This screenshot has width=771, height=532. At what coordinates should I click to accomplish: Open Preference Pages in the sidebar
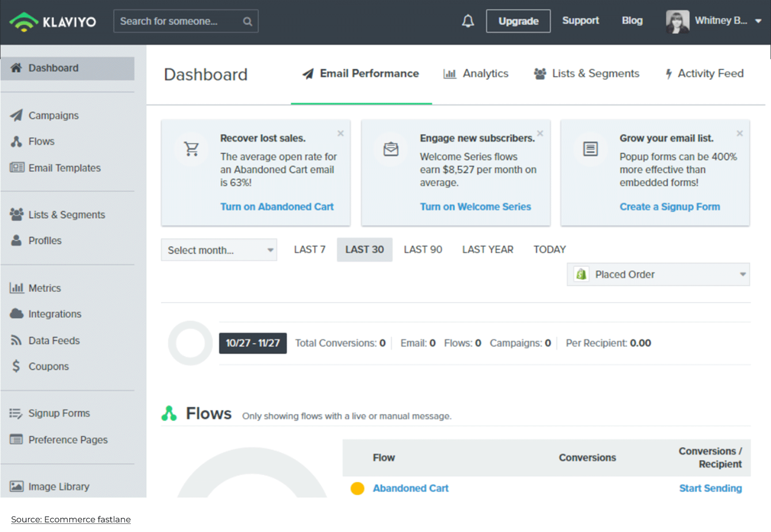coord(68,440)
